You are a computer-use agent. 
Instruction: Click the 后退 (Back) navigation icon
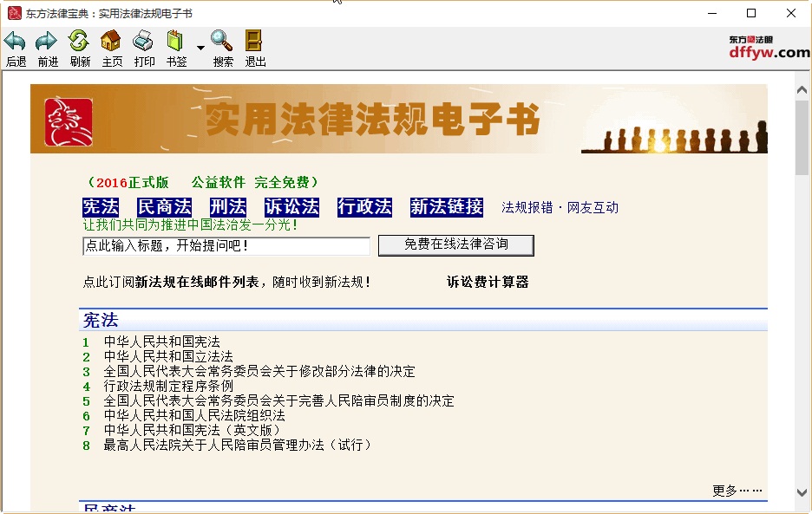tap(16, 40)
